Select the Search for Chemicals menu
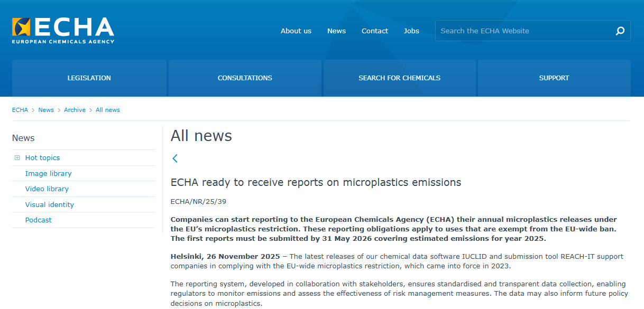This screenshot has width=644, height=309. pyautogui.click(x=399, y=78)
